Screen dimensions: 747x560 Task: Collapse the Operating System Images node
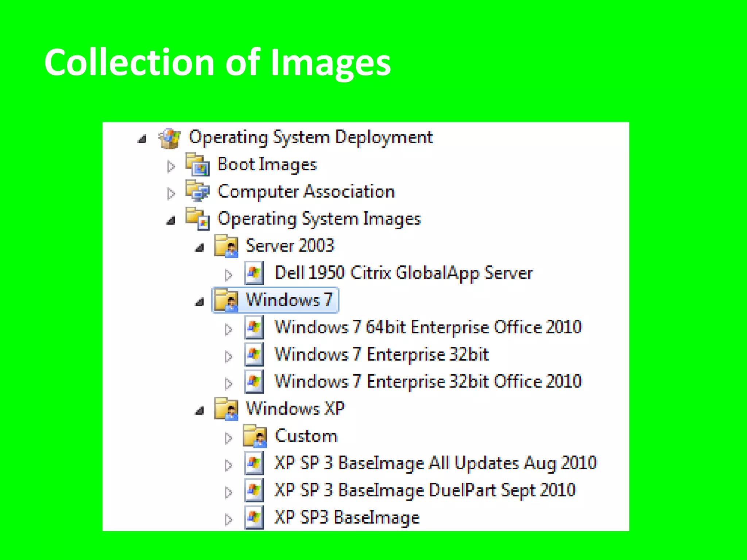171,220
